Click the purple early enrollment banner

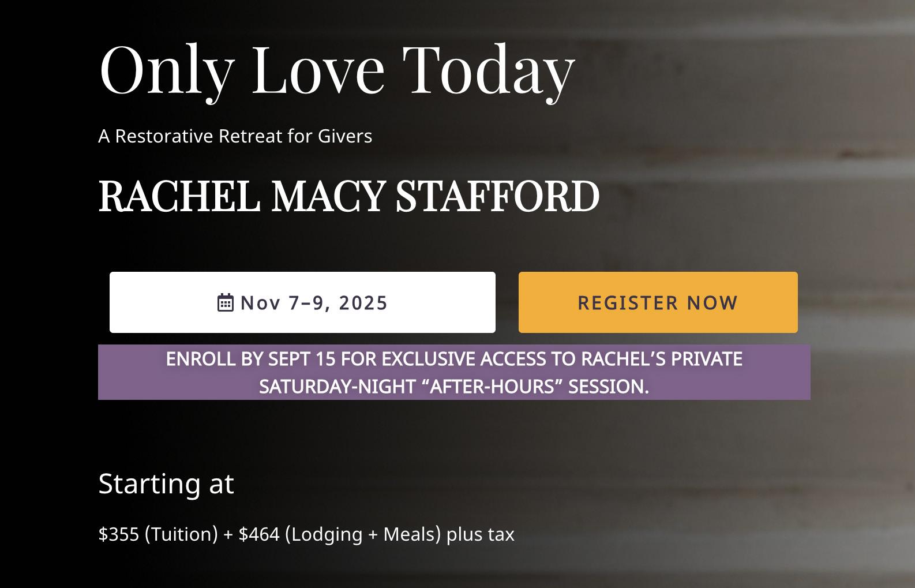coord(454,372)
